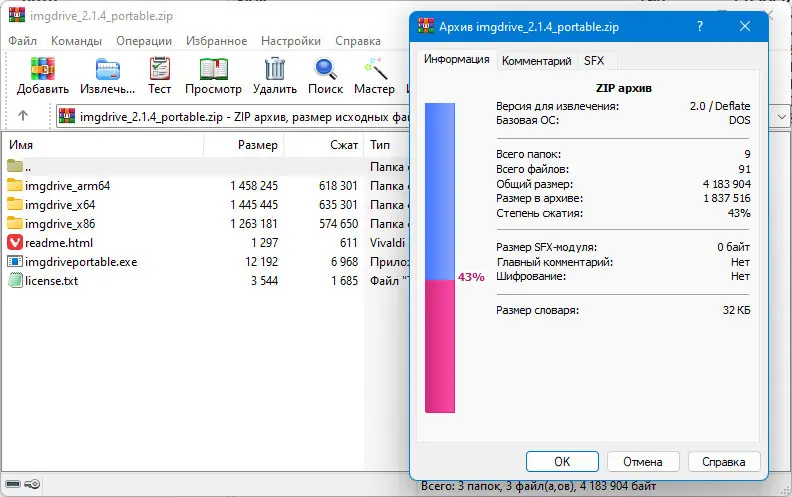
Task: Click the Vivaldi icon of readme.html
Action: 15,242
